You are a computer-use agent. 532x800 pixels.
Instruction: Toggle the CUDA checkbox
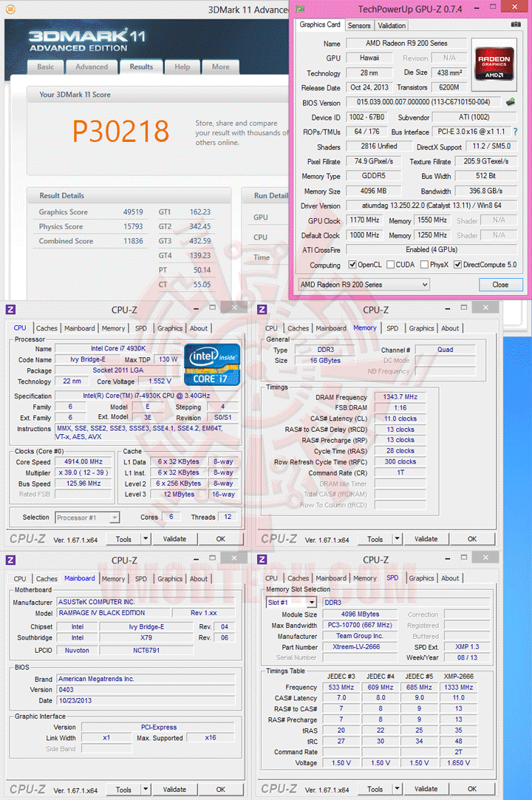tap(390, 264)
